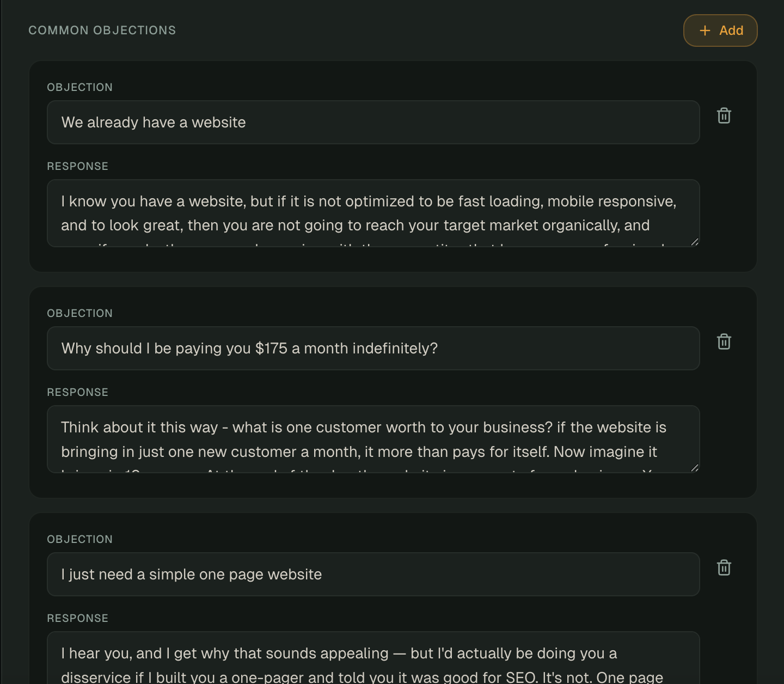Click the Objection label of the first card

pos(79,87)
